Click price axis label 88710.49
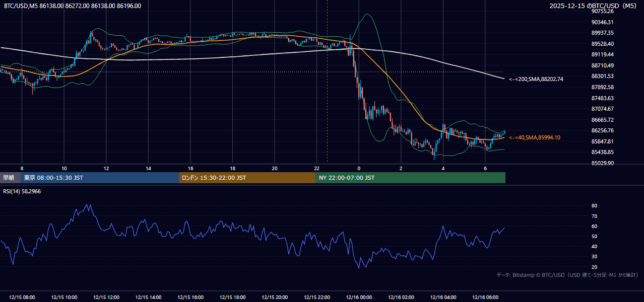The width and height of the screenshot is (644, 302). (603, 65)
